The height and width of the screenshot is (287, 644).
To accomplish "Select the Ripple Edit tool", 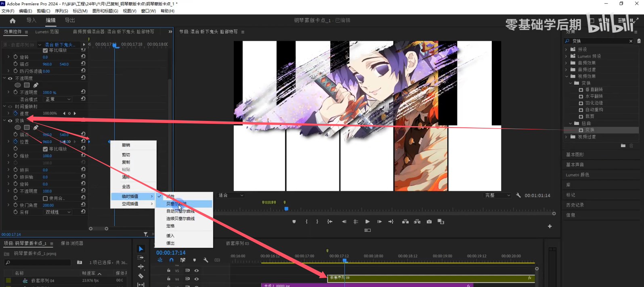I will point(141,267).
